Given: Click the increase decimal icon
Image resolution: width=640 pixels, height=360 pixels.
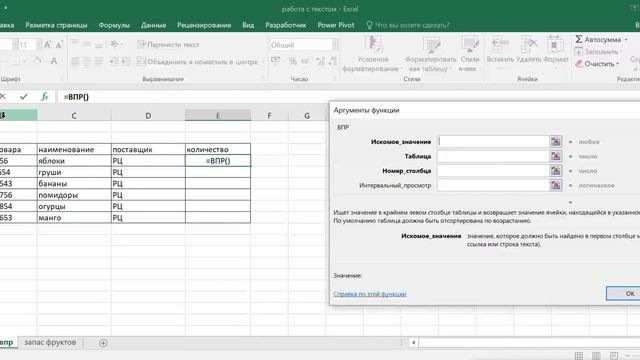Looking at the screenshot, I should [320, 61].
